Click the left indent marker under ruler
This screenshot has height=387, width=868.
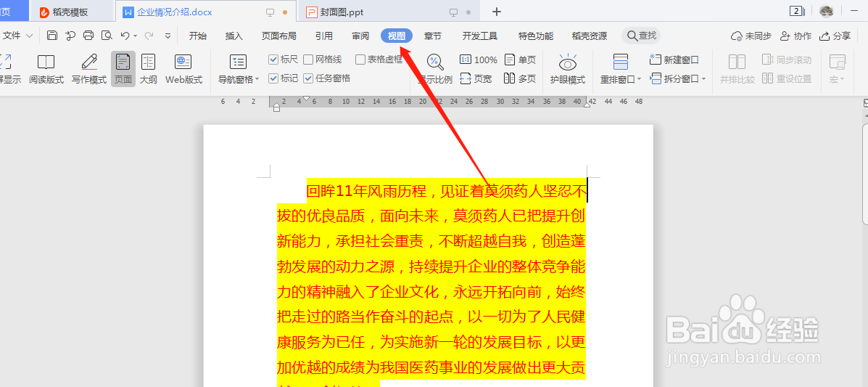click(277, 107)
